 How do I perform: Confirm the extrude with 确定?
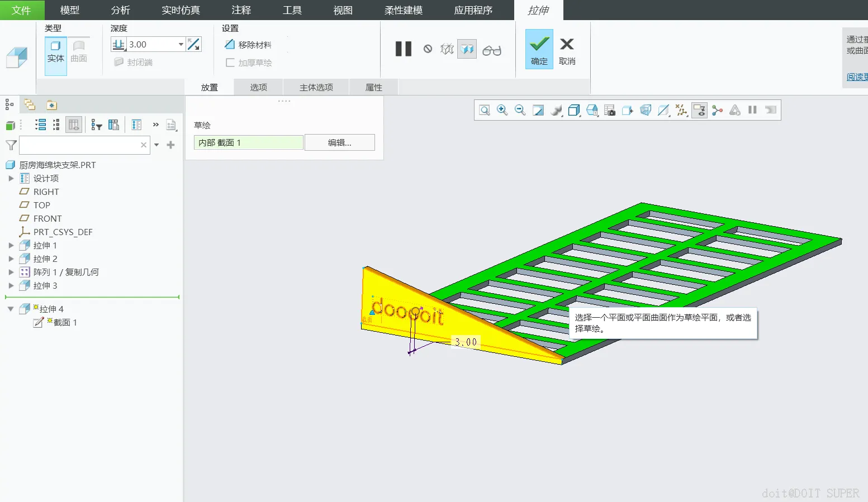[x=539, y=50]
